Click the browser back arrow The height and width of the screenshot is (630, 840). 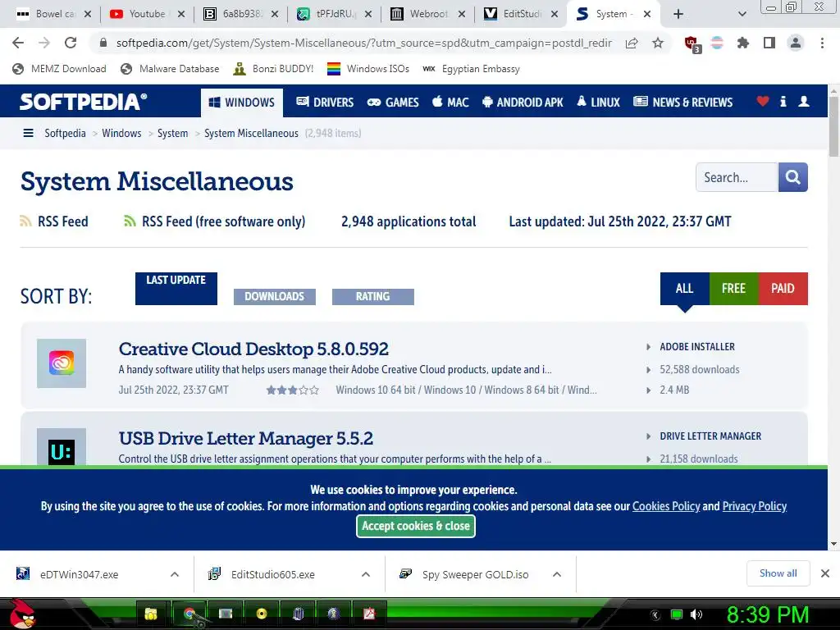18,43
